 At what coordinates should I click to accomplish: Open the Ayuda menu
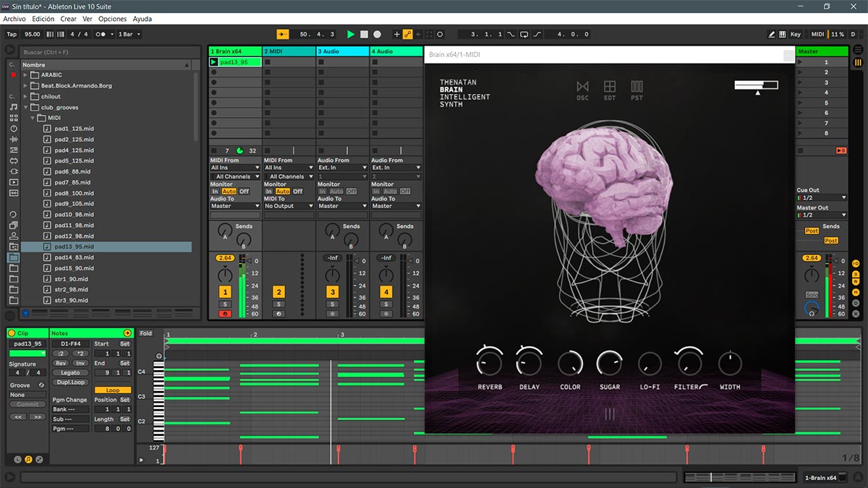142,19
